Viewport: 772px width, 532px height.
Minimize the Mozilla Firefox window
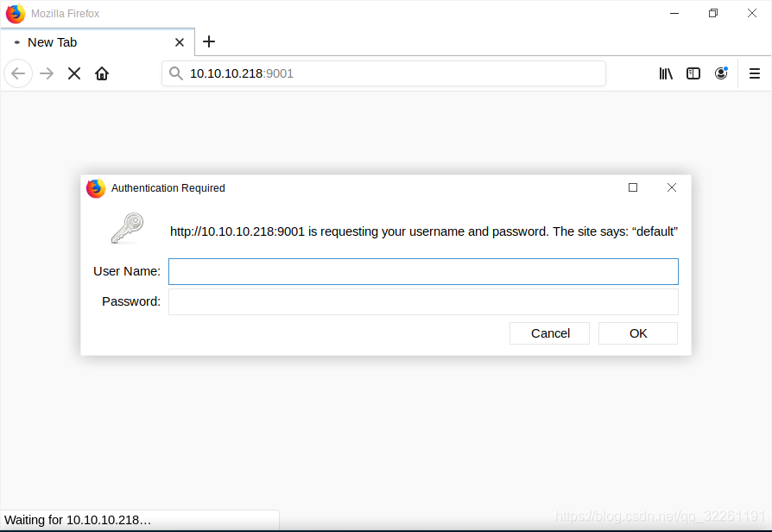674,13
